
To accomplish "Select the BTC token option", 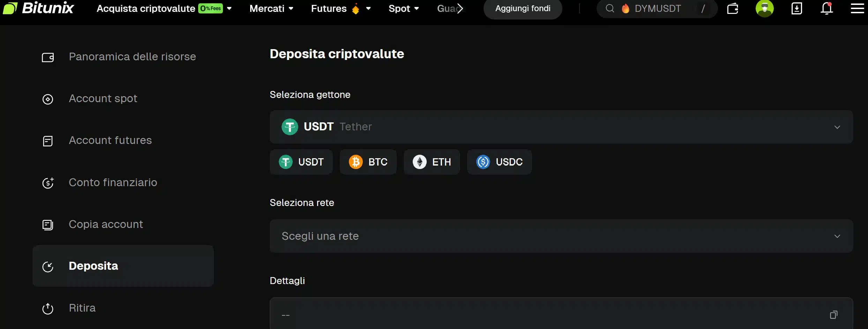I will pyautogui.click(x=368, y=162).
